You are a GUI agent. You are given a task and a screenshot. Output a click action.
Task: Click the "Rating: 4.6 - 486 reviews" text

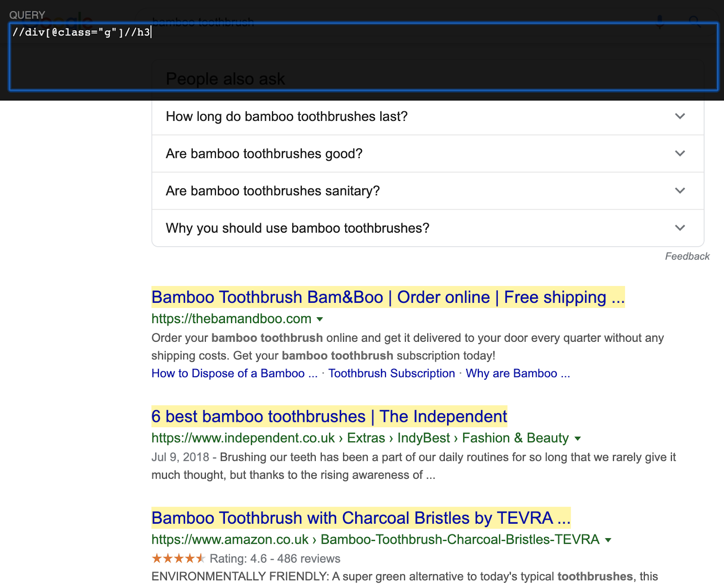[275, 559]
